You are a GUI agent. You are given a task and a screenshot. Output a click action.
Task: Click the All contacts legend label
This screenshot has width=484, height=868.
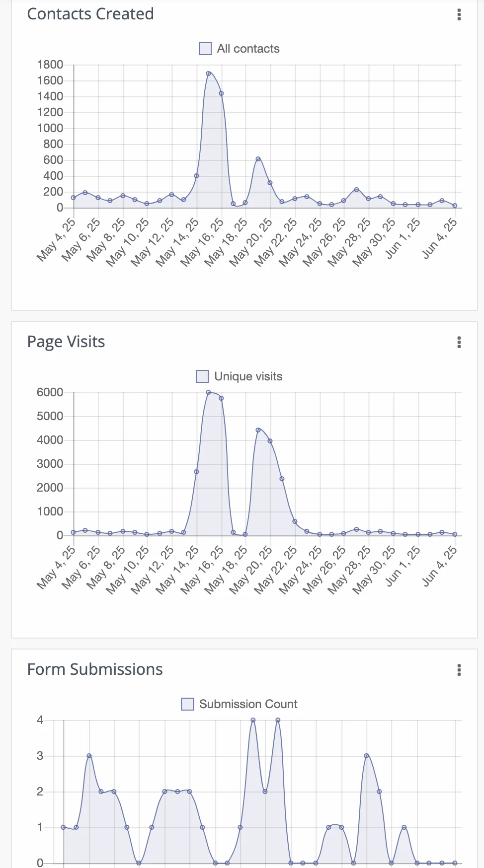[248, 49]
